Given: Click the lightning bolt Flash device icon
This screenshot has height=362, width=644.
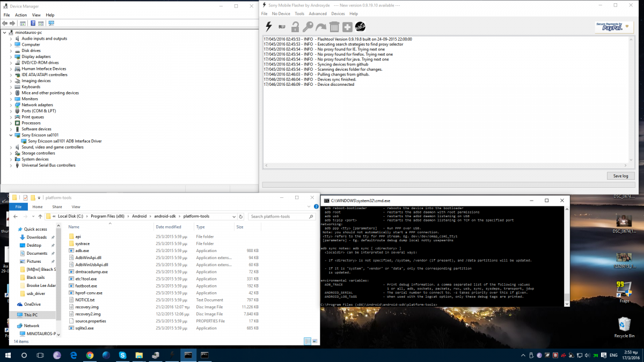Looking at the screenshot, I should point(269,27).
